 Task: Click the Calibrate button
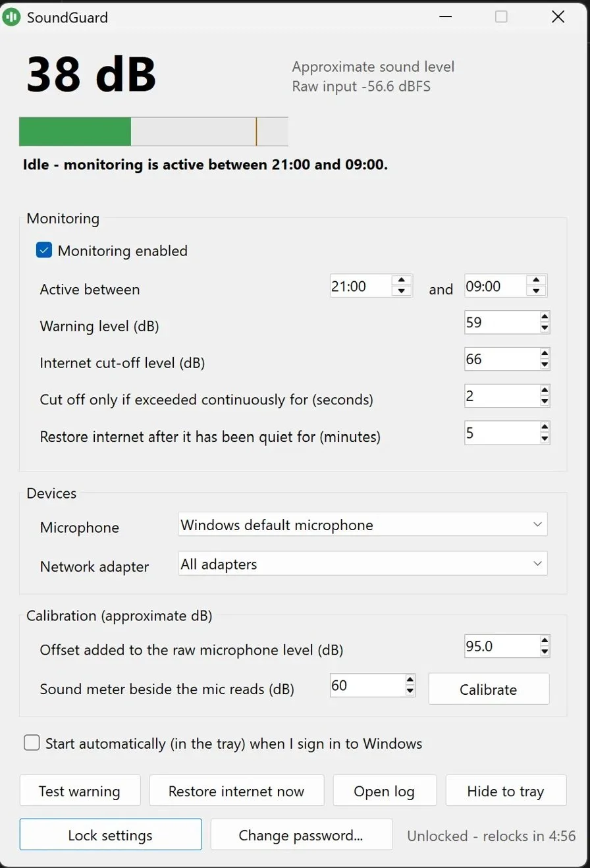click(489, 689)
